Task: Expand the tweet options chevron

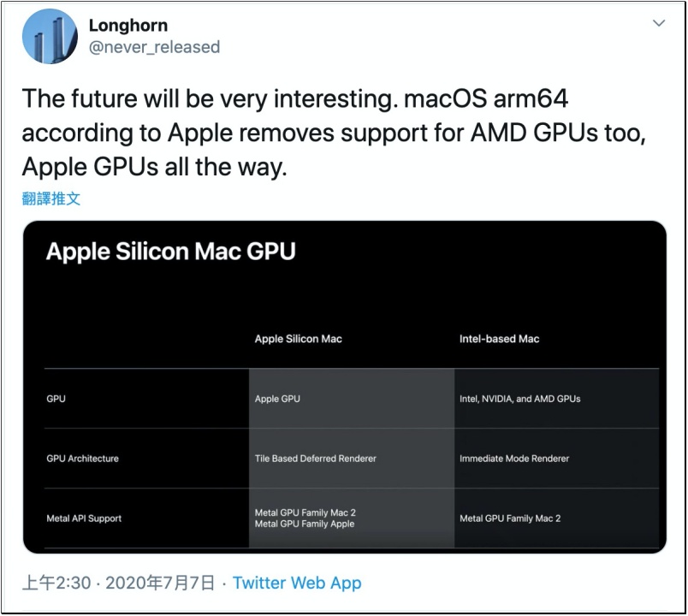Action: click(x=659, y=23)
